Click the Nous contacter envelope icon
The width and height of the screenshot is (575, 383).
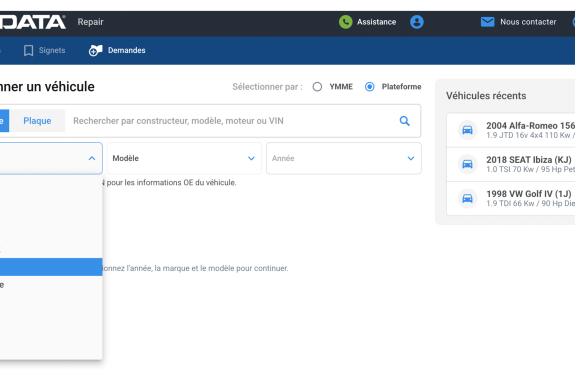(487, 22)
